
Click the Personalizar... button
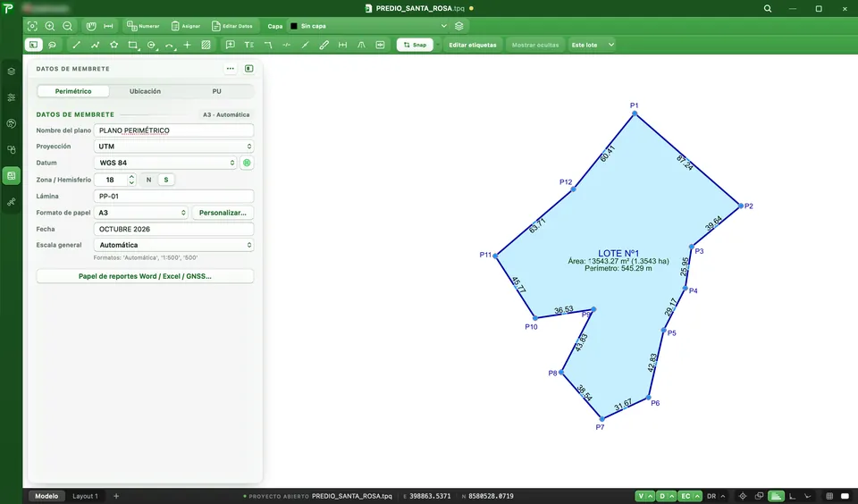pos(223,213)
